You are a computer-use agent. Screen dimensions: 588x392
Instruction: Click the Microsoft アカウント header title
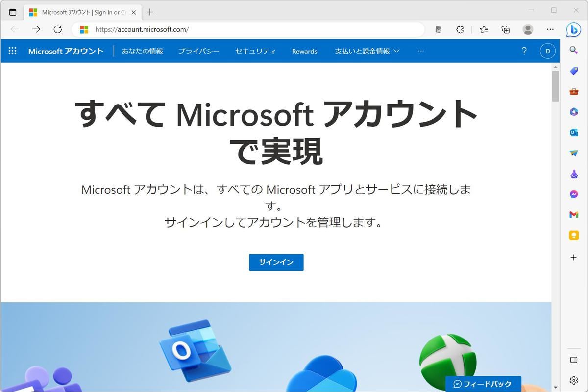pyautogui.click(x=66, y=51)
